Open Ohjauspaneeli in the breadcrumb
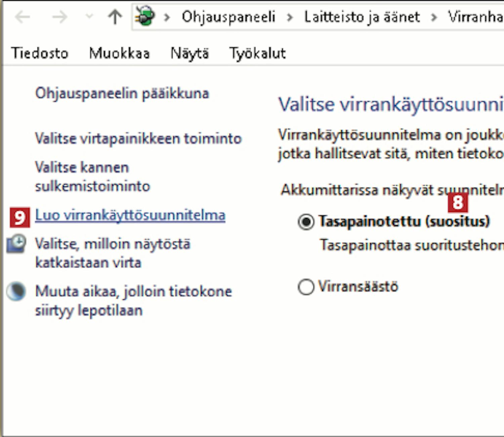 click(228, 17)
